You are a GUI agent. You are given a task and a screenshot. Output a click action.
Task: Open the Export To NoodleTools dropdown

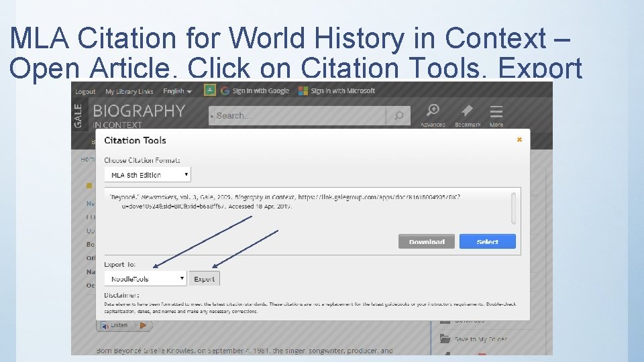click(146, 279)
